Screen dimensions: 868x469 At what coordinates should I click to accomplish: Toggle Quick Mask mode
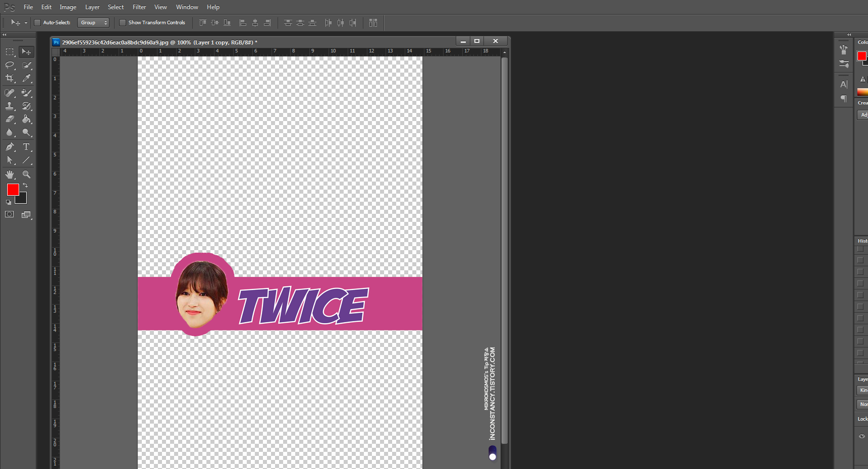(10, 214)
